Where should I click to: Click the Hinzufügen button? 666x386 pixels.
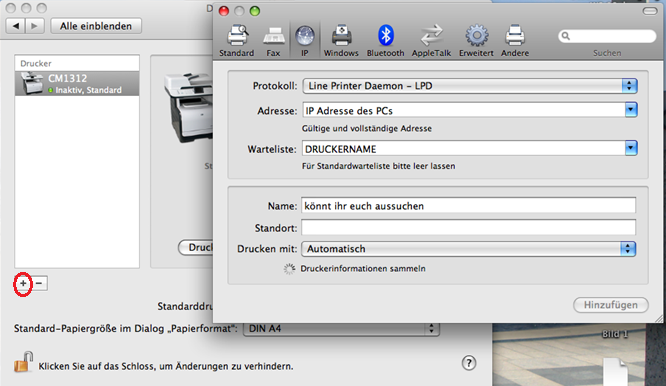611,305
